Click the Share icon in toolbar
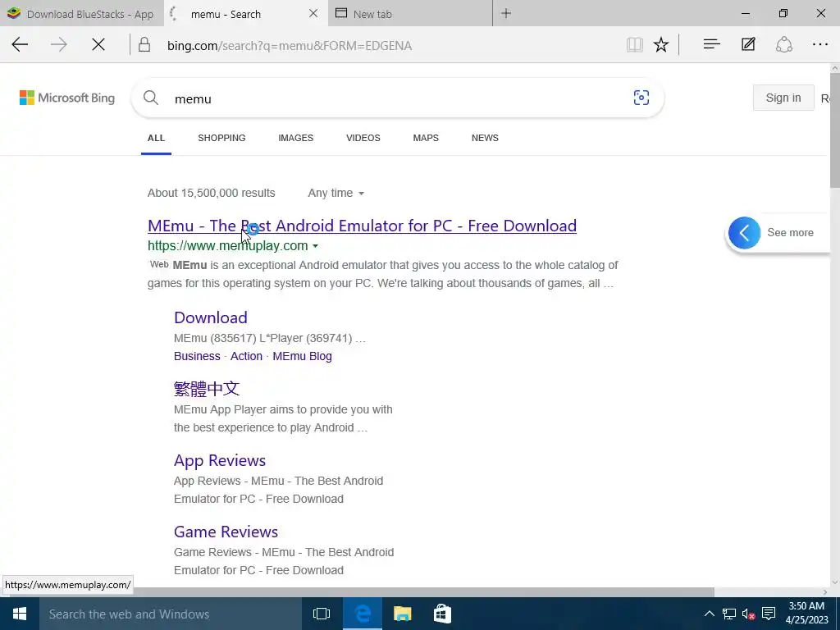This screenshot has width=840, height=630. [783, 44]
